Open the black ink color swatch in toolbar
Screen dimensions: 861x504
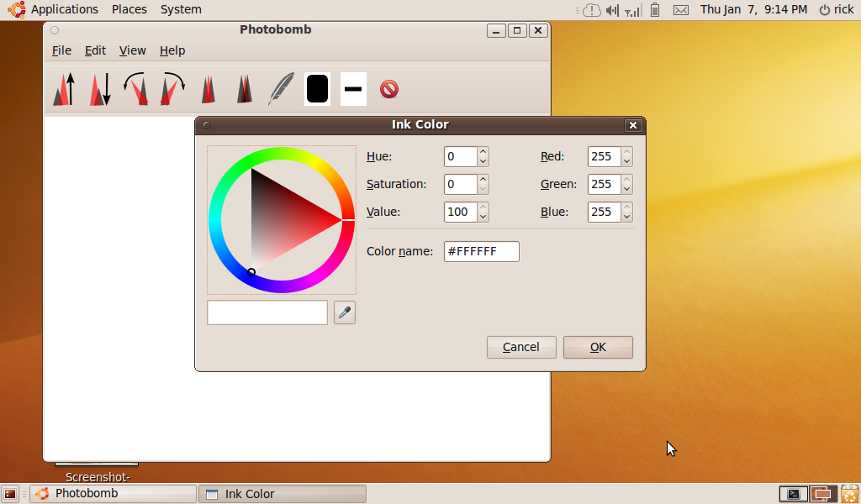point(317,89)
